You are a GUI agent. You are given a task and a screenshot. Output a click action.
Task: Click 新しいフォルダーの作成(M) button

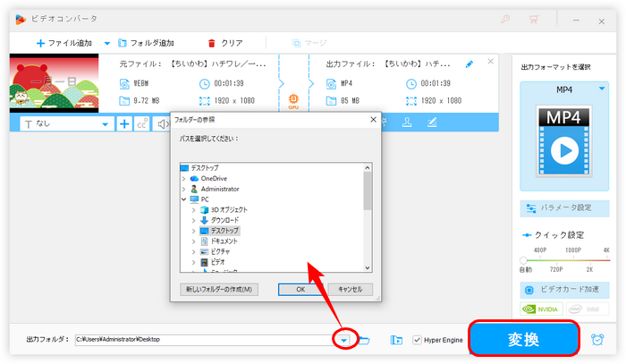pyautogui.click(x=219, y=290)
